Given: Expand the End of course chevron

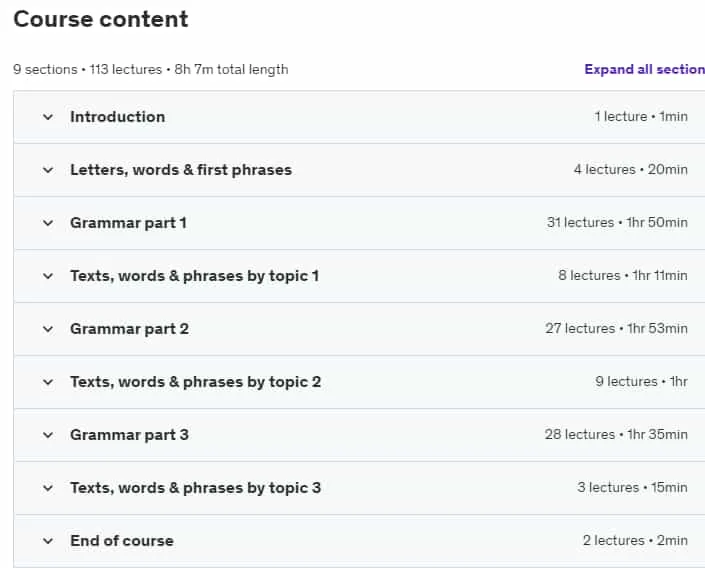Looking at the screenshot, I should (48, 541).
